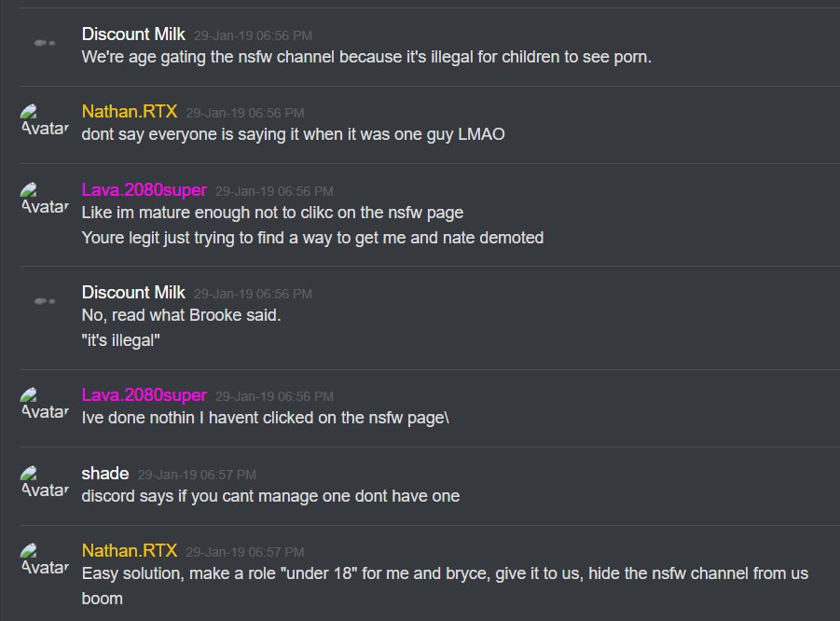
Task: Click message 'Youre legit just trying to find a way'
Action: [x=312, y=238]
